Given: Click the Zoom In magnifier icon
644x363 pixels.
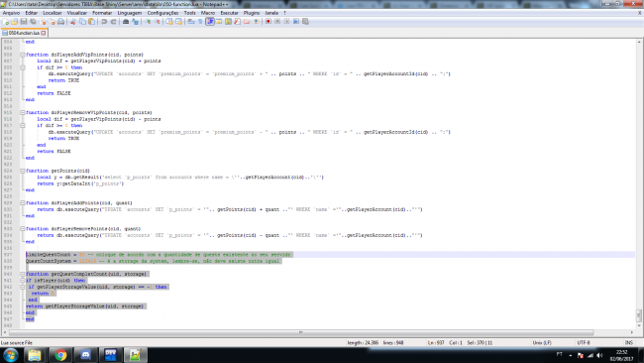Looking at the screenshot, I should click(148, 22).
